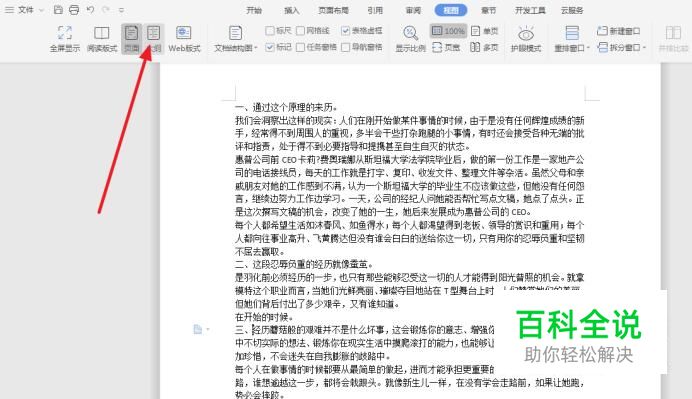
Task: Select 单页 single page view
Action: [485, 30]
